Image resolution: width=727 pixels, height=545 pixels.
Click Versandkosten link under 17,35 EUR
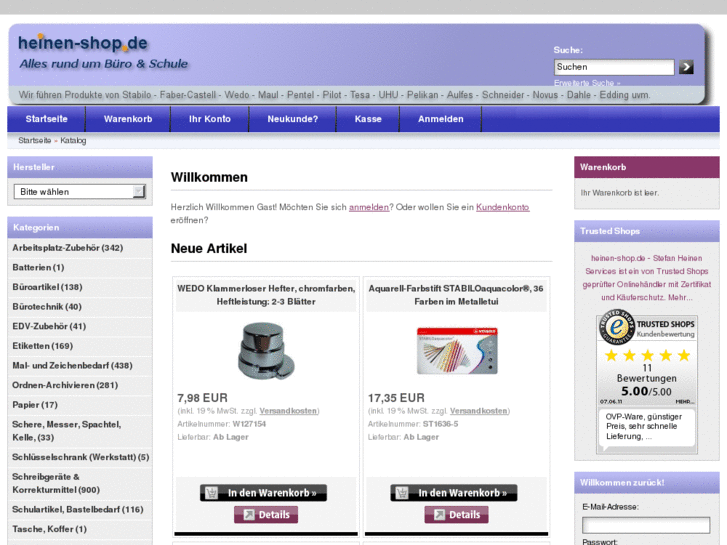click(x=479, y=411)
